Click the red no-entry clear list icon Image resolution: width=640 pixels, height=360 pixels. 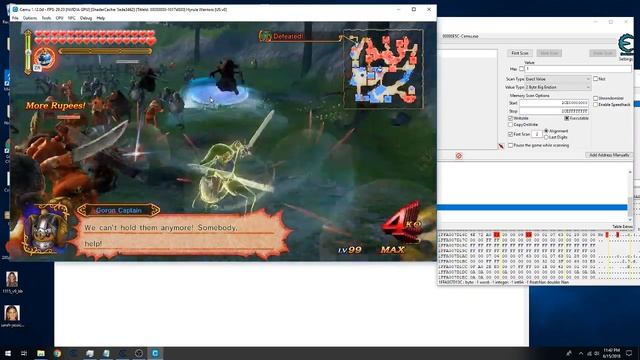pos(459,156)
